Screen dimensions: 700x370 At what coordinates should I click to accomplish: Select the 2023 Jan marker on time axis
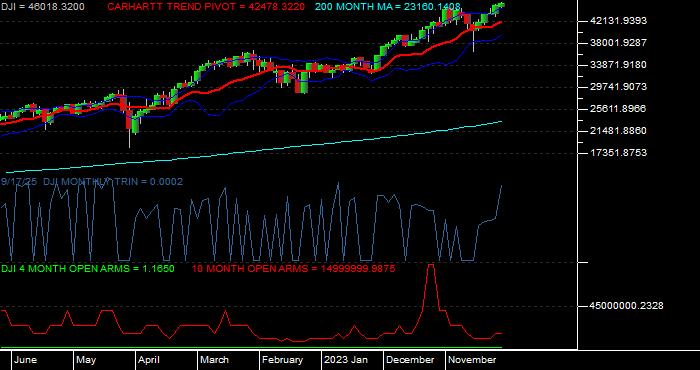346,360
